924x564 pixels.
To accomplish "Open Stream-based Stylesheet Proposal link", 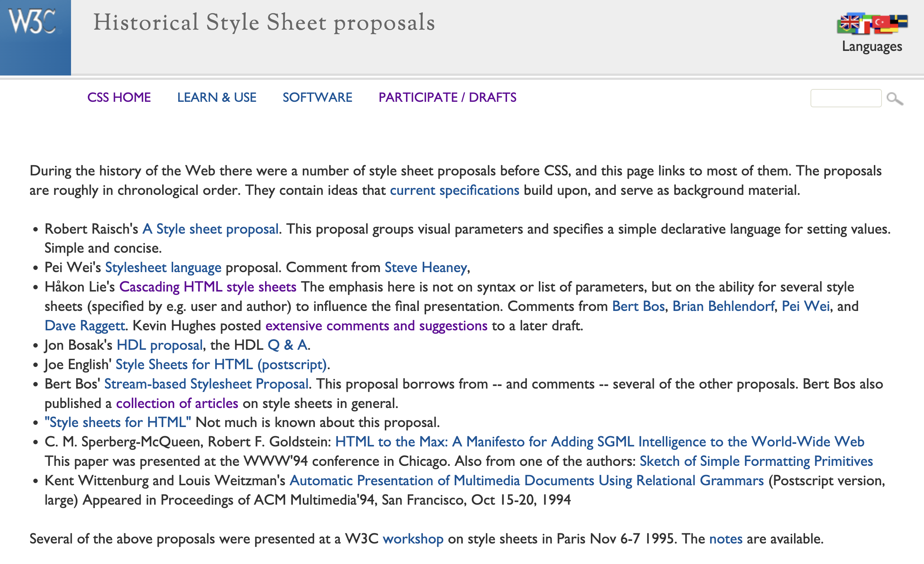I will [206, 384].
